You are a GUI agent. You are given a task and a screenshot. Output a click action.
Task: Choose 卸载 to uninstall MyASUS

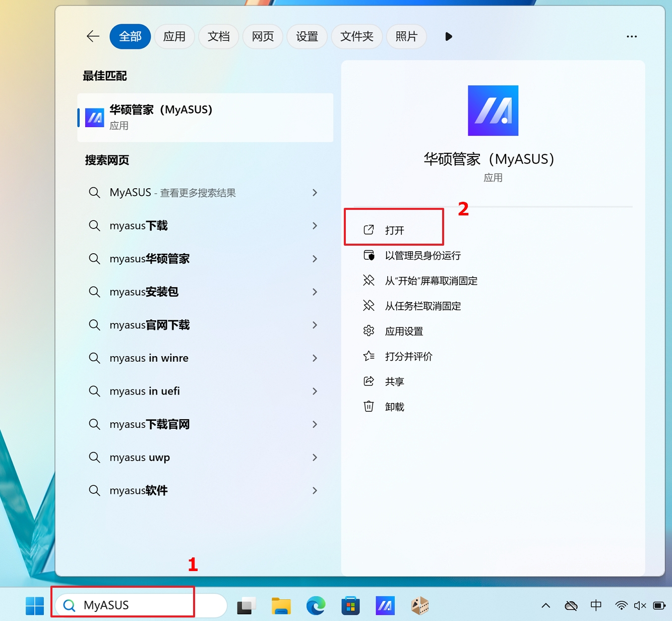tap(384, 407)
